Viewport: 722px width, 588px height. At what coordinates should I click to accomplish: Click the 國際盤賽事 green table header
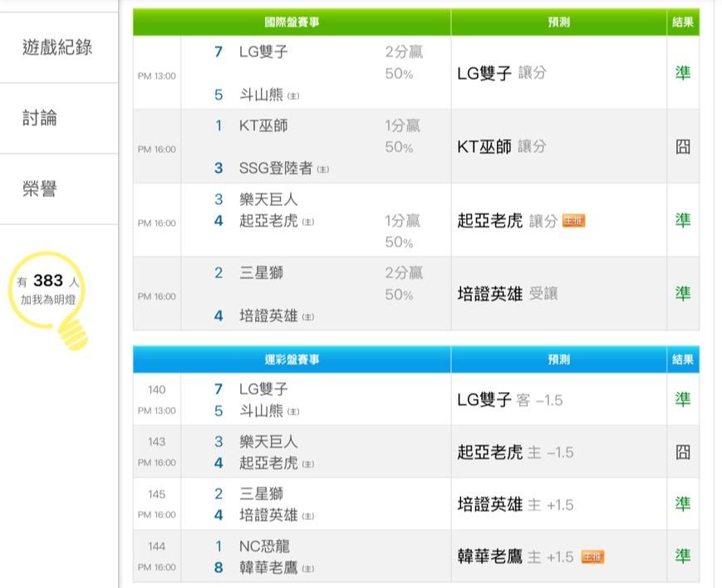[x=292, y=22]
